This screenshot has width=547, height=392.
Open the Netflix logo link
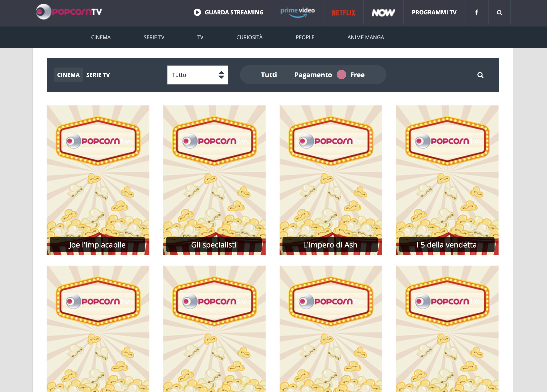click(x=343, y=13)
